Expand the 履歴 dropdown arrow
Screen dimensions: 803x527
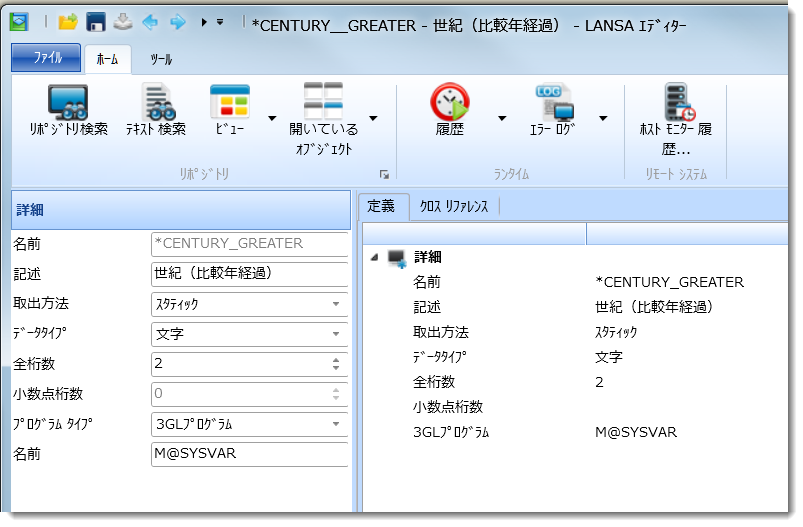point(502,118)
